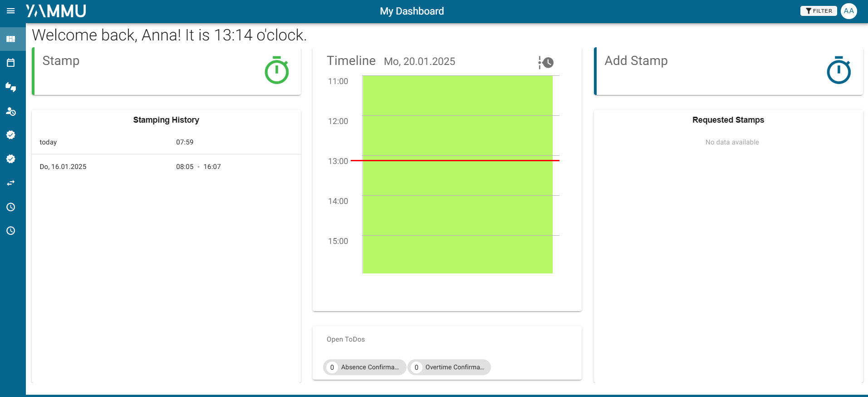Select today's 07:59 stamping history entry

(x=166, y=142)
